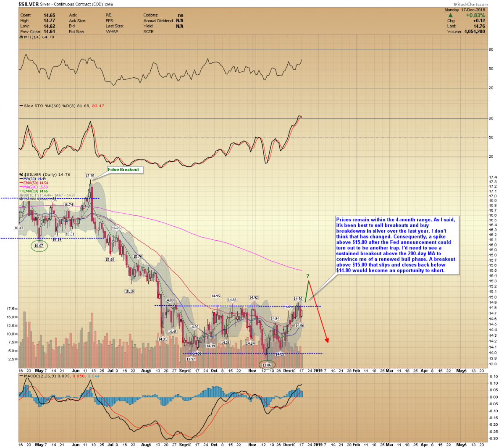
Task: Click the blue commentary text box
Action: [x=396, y=245]
